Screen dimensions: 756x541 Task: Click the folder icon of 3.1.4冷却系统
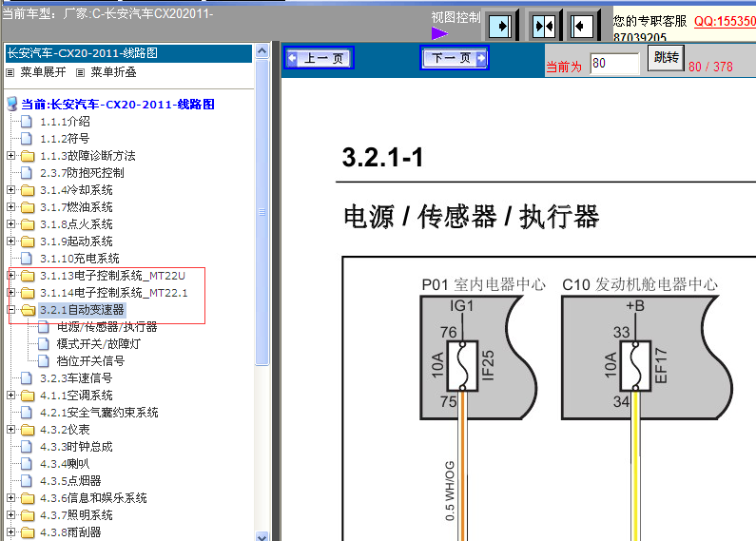click(x=28, y=190)
